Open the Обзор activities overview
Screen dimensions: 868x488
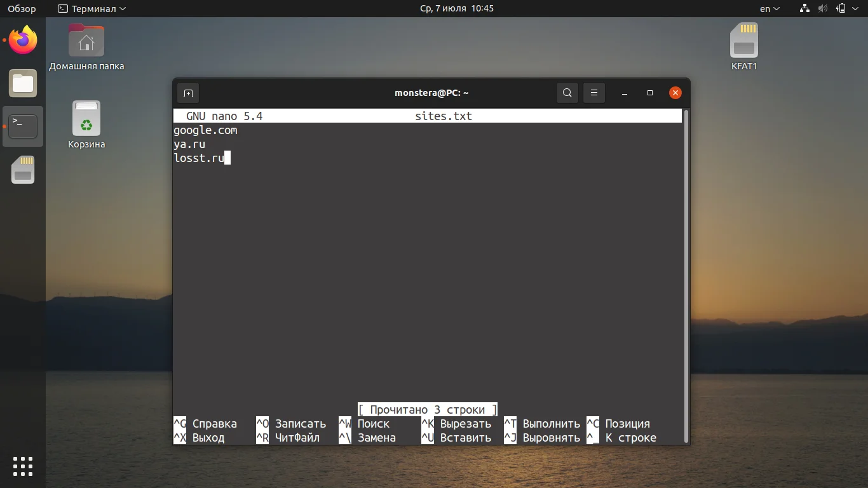tap(22, 9)
